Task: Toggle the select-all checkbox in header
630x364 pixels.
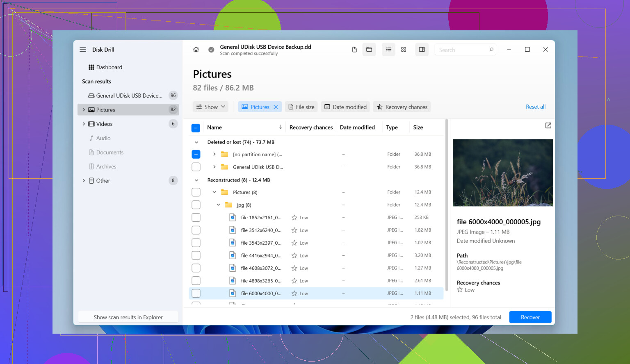Action: (196, 128)
